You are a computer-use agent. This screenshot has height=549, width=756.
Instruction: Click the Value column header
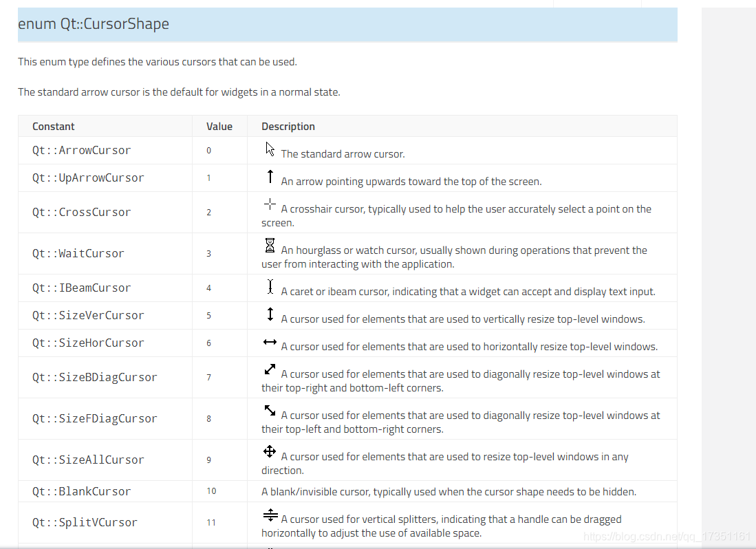click(219, 127)
